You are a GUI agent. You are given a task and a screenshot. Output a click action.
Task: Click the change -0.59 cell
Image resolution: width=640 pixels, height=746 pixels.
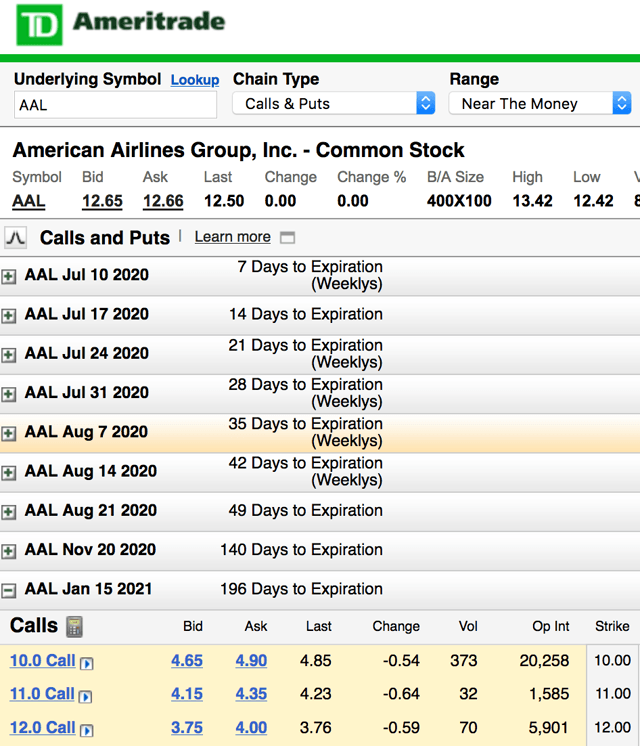pos(401,728)
